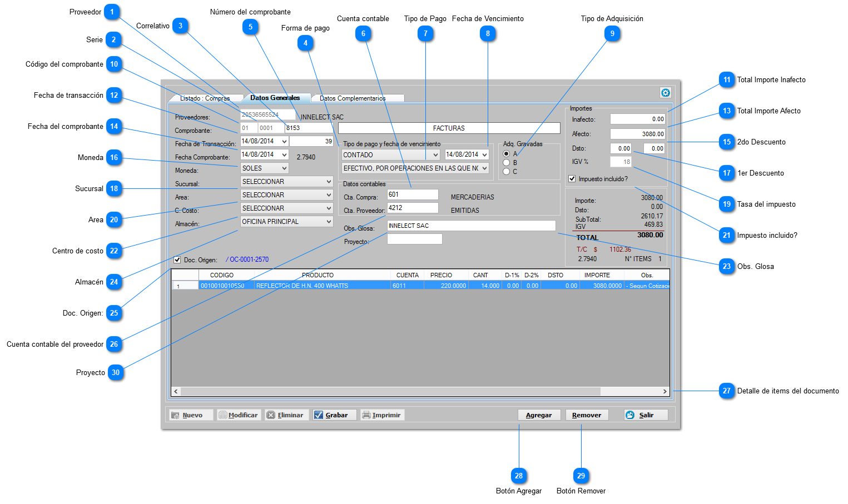Click the serie field 0001
The image size is (848, 504).
[271, 128]
